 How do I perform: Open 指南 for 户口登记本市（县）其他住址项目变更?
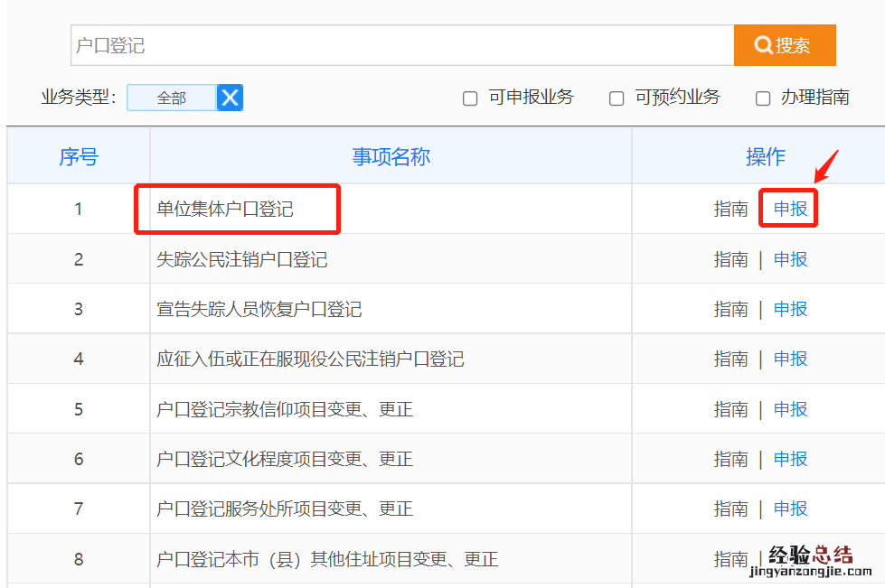[730, 559]
